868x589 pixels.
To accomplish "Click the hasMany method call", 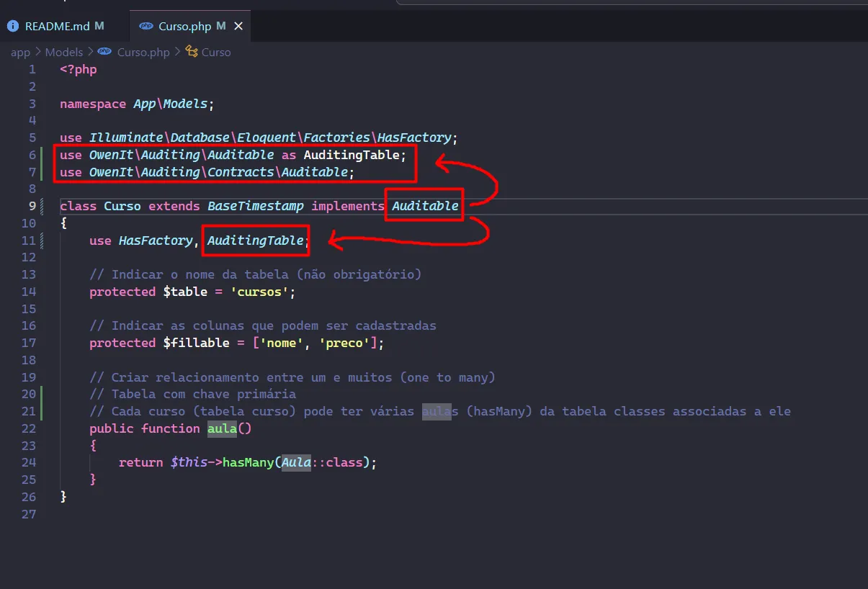I will pyautogui.click(x=247, y=462).
